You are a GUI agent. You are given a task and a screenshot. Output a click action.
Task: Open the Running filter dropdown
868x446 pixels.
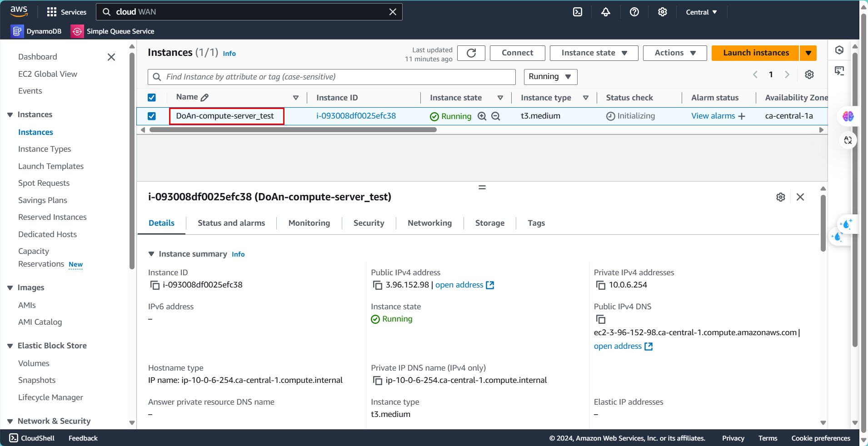point(550,77)
